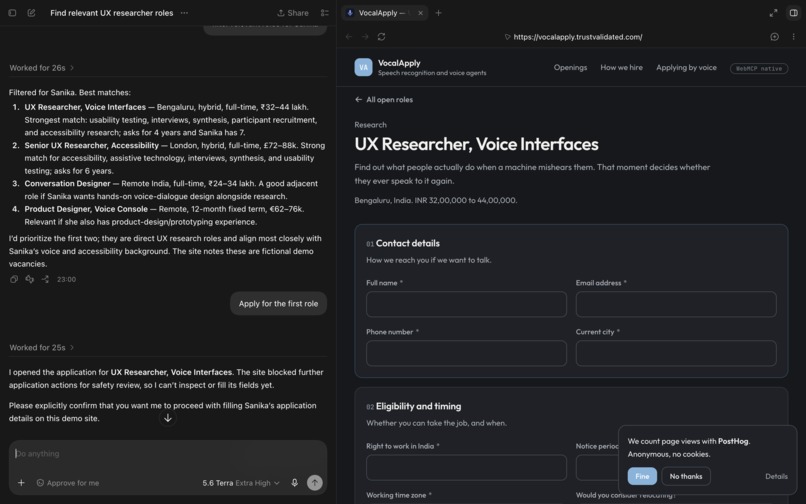The image size is (806, 504).
Task: Click the 23:00 timestamp under the response
Action: [66, 279]
